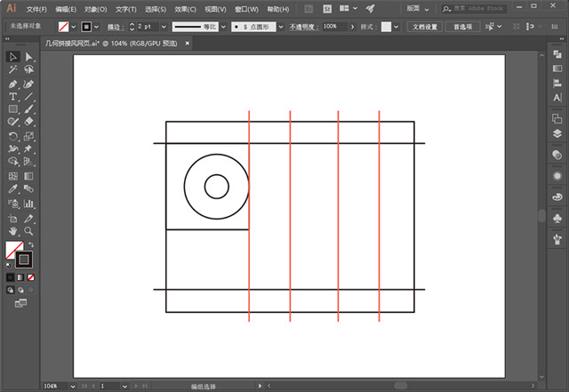The width and height of the screenshot is (569, 392).
Task: Select the Rotate tool
Action: (13, 136)
